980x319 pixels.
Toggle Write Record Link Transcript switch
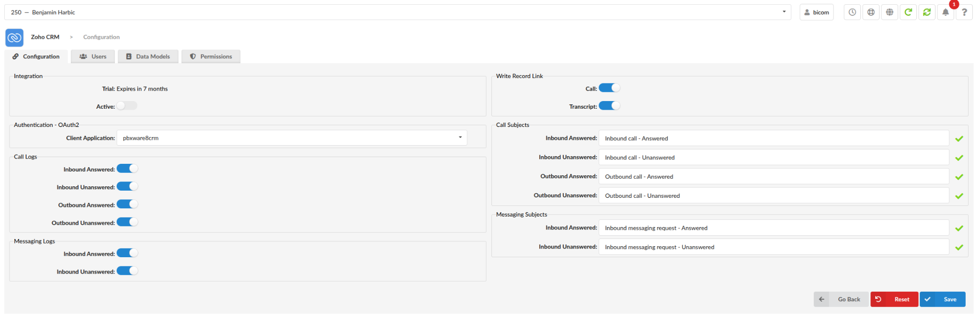[609, 106]
